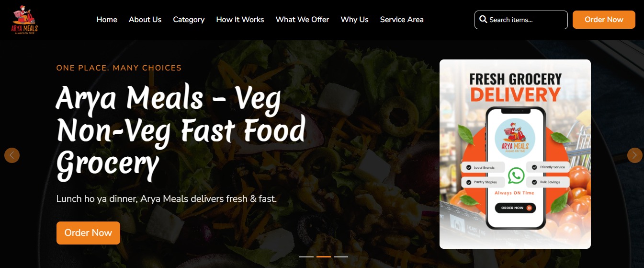
Task: Focus the Search items field
Action: coord(521,20)
